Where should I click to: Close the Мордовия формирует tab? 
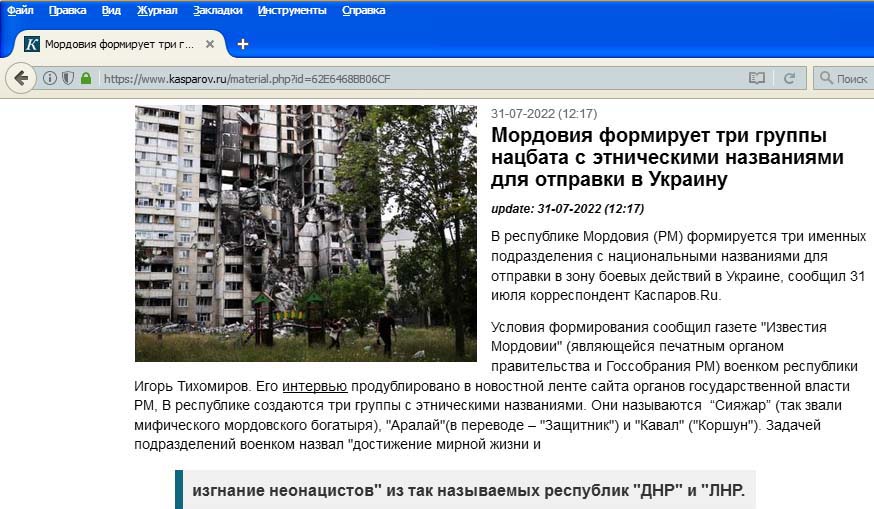click(210, 44)
